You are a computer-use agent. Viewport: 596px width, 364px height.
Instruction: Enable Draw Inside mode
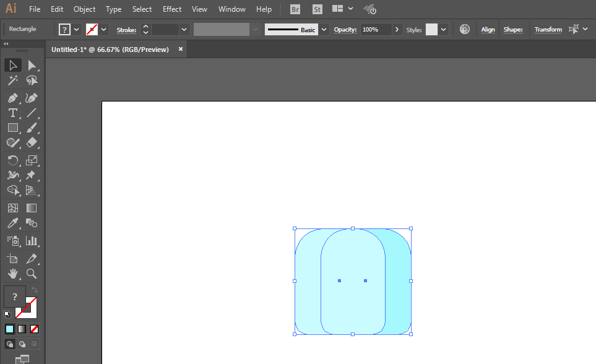click(34, 344)
